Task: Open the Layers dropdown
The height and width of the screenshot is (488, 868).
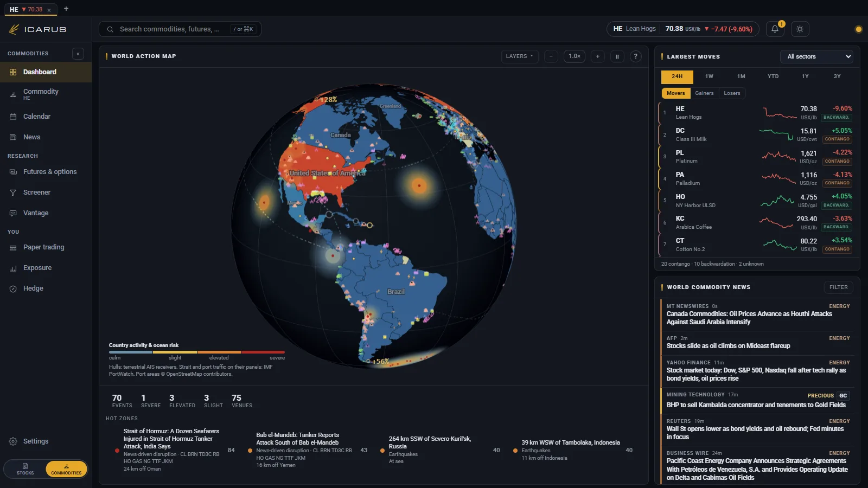Action: (x=519, y=56)
